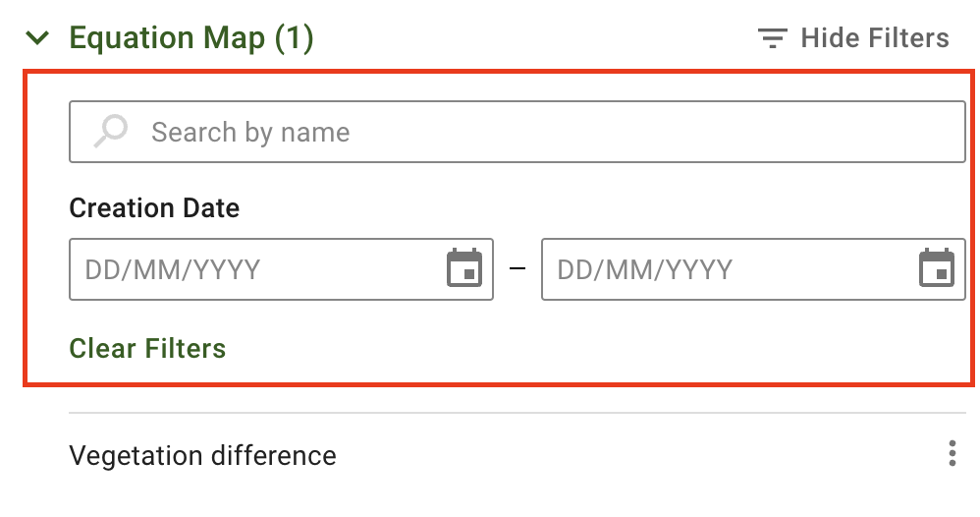
Task: Collapse the Equation Map section chevron
Action: tap(38, 38)
